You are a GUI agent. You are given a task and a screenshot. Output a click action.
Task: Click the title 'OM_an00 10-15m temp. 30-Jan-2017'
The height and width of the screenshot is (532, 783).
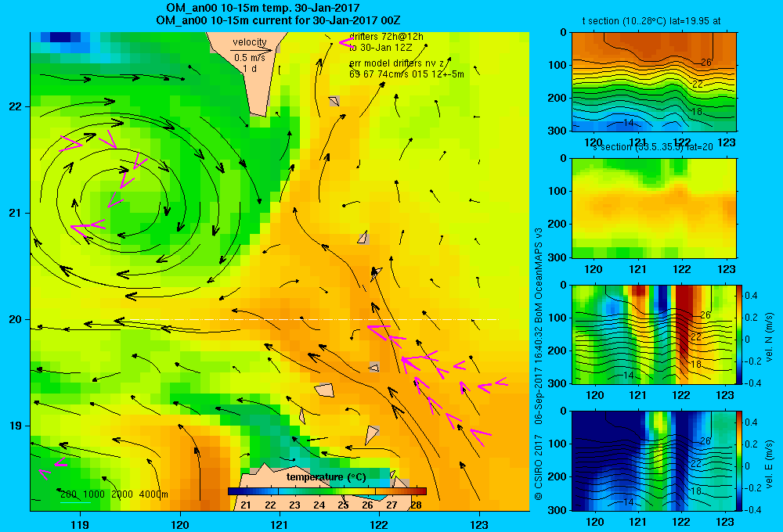click(x=262, y=8)
